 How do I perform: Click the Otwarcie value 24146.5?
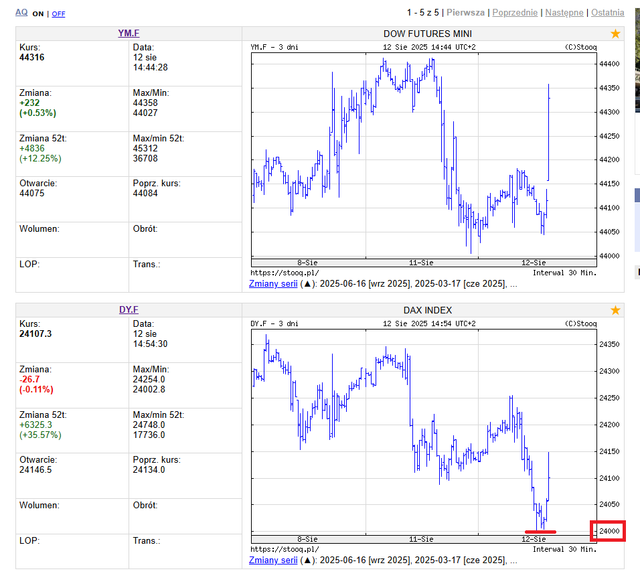tap(36, 470)
